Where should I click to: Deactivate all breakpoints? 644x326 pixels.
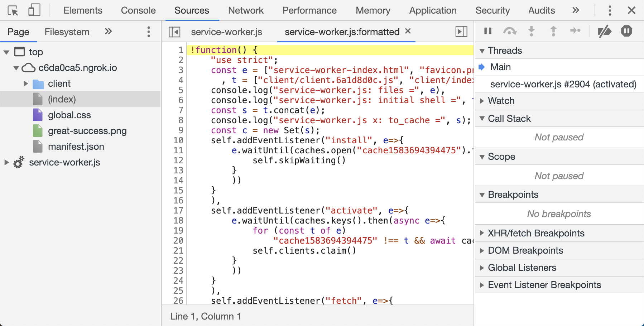tap(605, 31)
